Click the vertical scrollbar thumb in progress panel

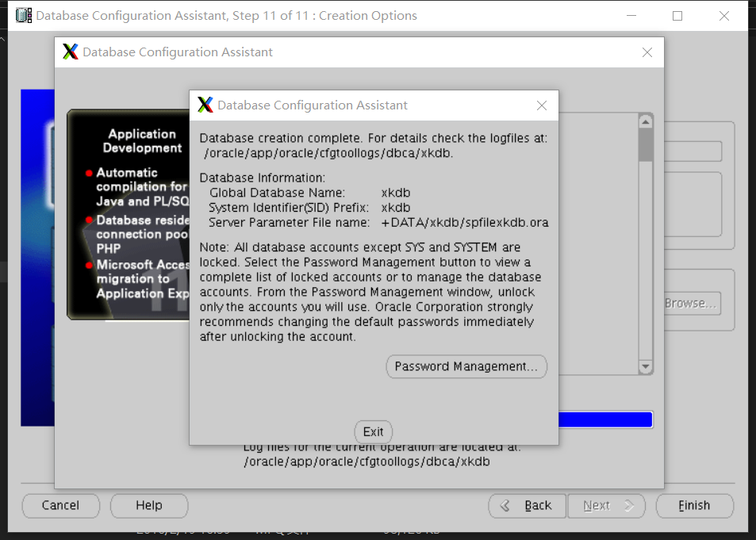point(646,145)
